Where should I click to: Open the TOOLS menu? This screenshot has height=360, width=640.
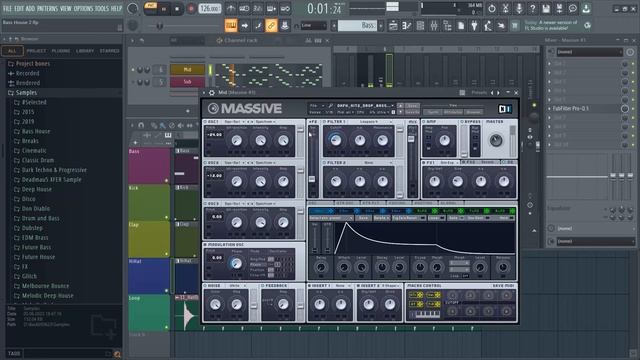102,8
